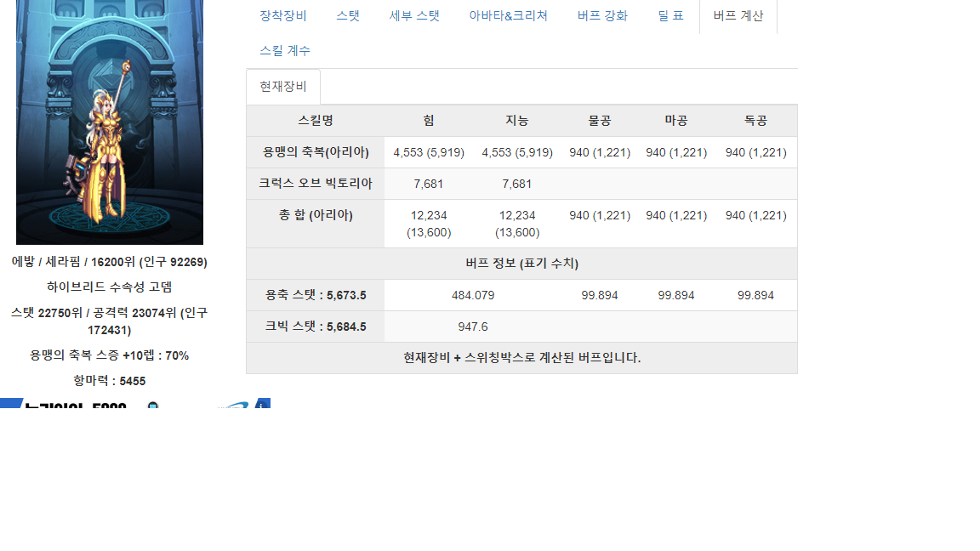The height and width of the screenshot is (551, 980).
Task: Click the 스탯 22750위 ranking text
Action: [110, 321]
